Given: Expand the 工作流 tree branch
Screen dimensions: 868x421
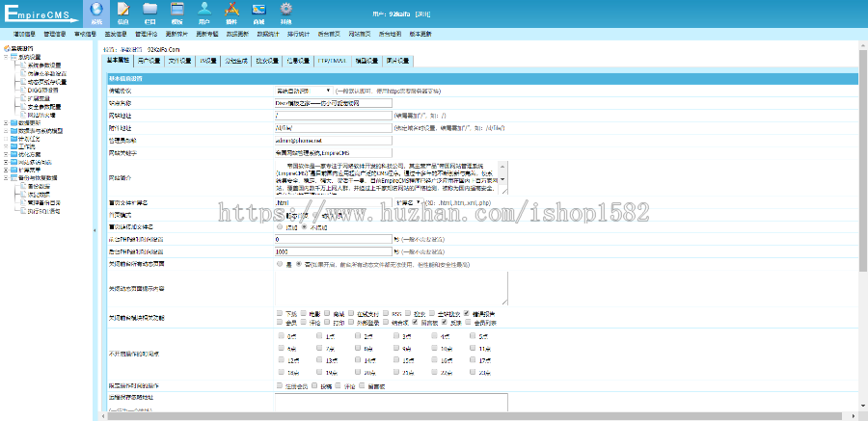Looking at the screenshot, I should click(6, 146).
